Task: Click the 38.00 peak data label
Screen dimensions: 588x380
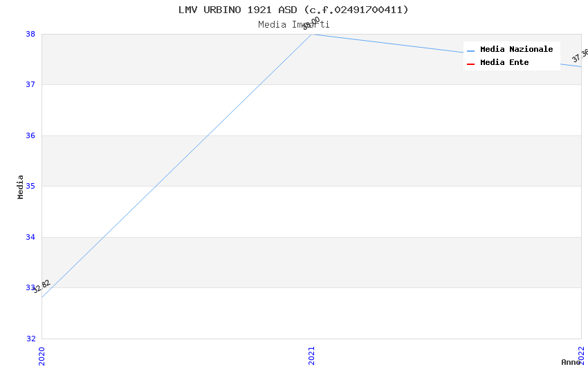Action: pyautogui.click(x=311, y=23)
